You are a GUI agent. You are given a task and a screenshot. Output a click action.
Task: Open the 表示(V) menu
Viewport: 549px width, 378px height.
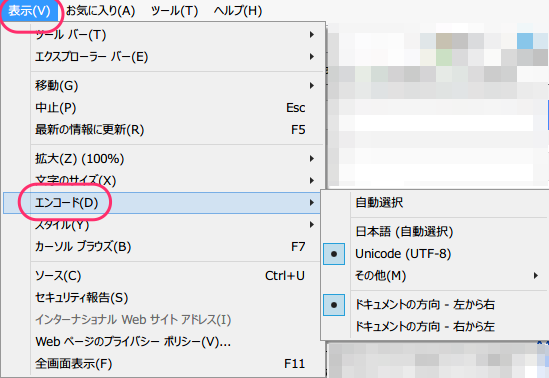tap(29, 10)
